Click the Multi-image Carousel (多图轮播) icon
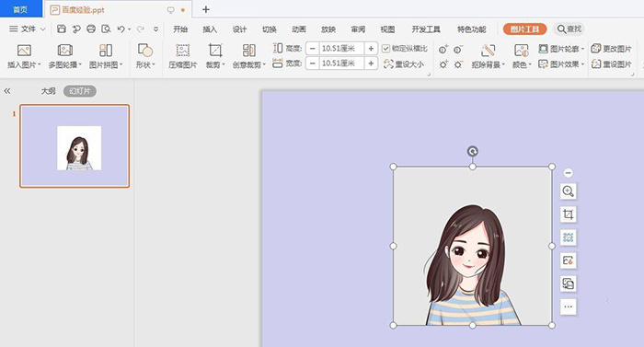This screenshot has width=644, height=347. pos(65,50)
